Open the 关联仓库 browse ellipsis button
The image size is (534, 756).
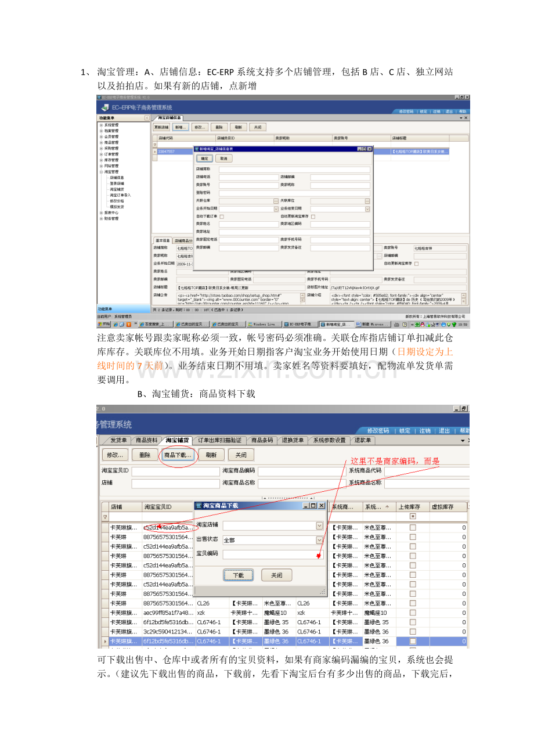276,201
